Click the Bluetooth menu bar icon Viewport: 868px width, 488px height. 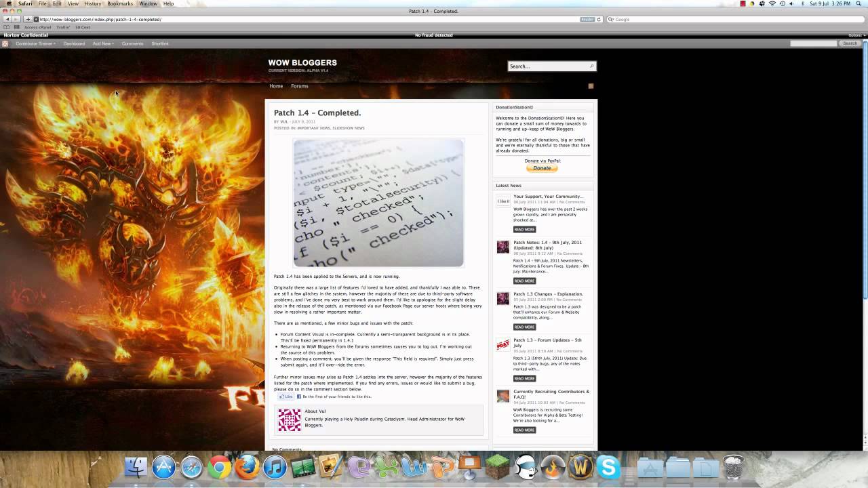point(802,3)
